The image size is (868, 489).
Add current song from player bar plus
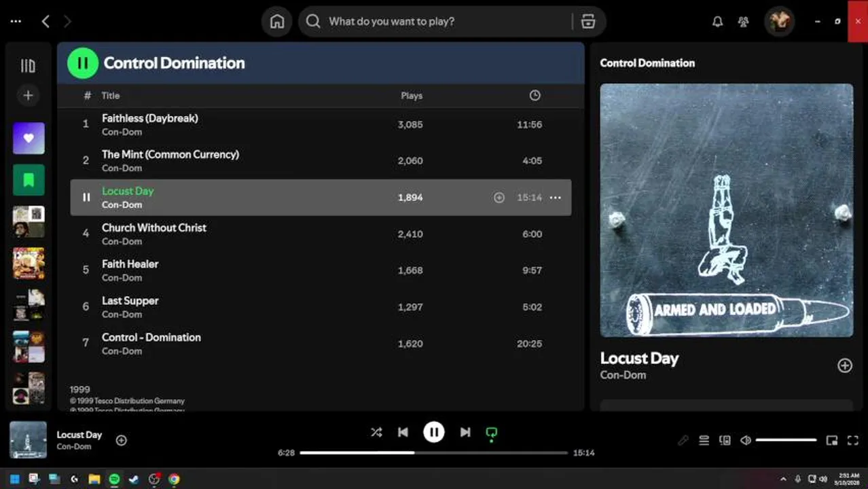click(x=122, y=440)
